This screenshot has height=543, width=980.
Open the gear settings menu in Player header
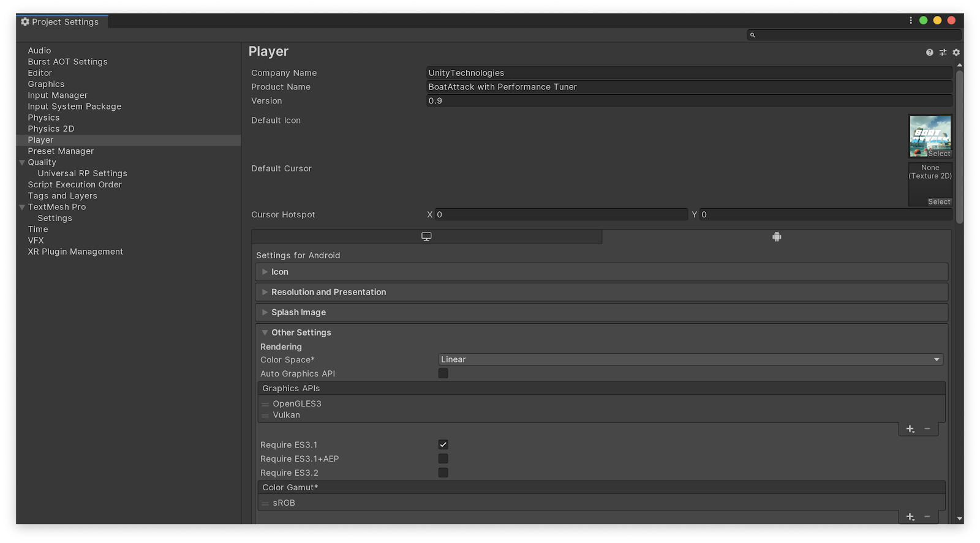click(x=956, y=53)
